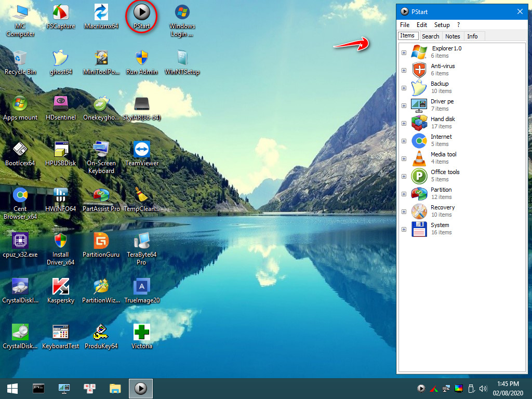Switch to the Search tab
Image resolution: width=532 pixels, height=399 pixels.
tap(430, 36)
